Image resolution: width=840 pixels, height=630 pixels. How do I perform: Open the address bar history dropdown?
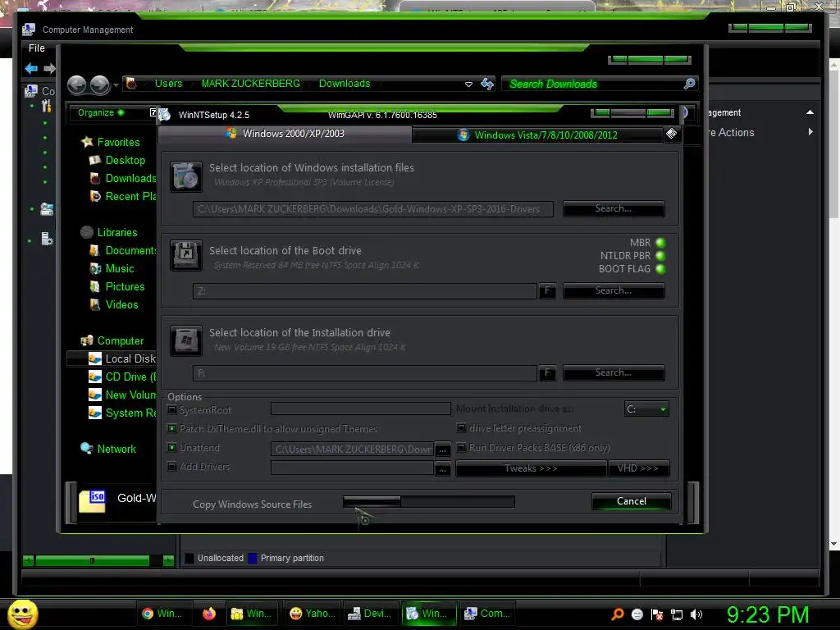coord(468,84)
